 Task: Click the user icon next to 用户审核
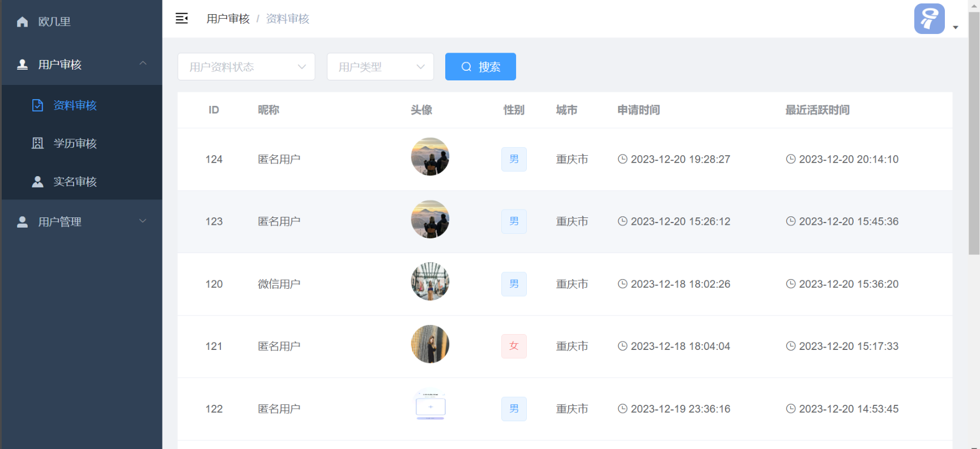pyautogui.click(x=23, y=65)
